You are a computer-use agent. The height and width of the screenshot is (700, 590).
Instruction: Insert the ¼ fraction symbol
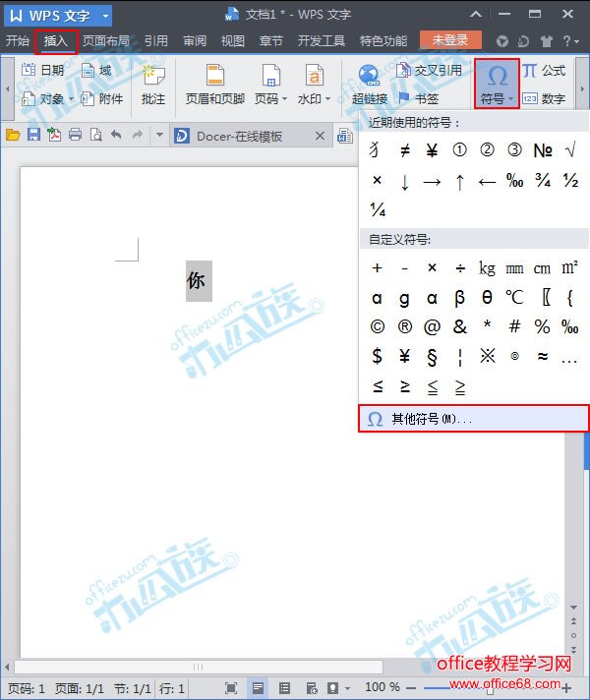(378, 209)
